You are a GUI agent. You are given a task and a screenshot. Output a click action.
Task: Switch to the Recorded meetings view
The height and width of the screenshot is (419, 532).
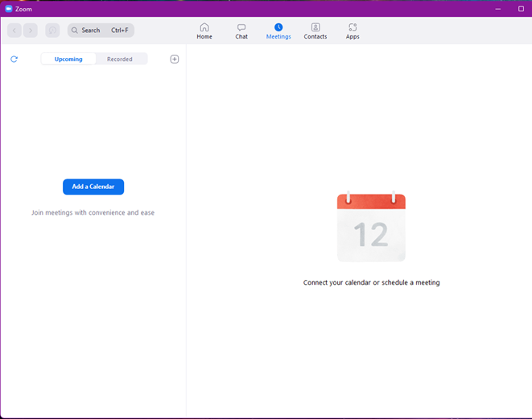point(120,59)
